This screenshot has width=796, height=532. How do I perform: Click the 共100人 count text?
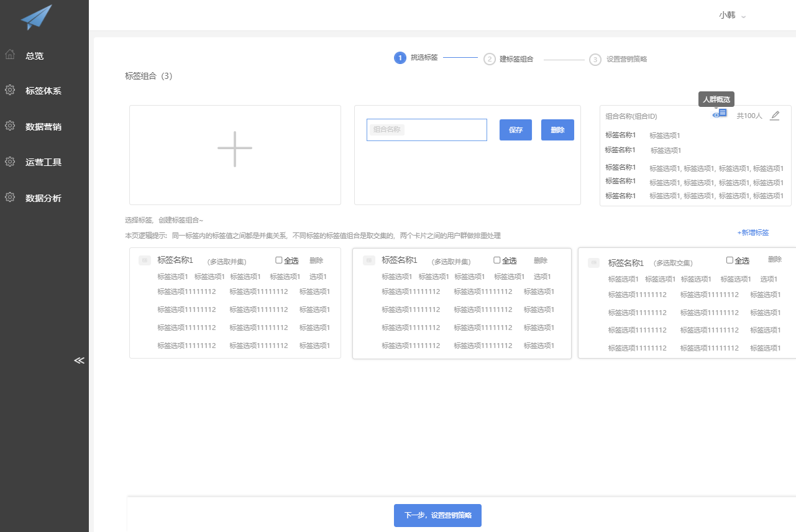point(749,116)
